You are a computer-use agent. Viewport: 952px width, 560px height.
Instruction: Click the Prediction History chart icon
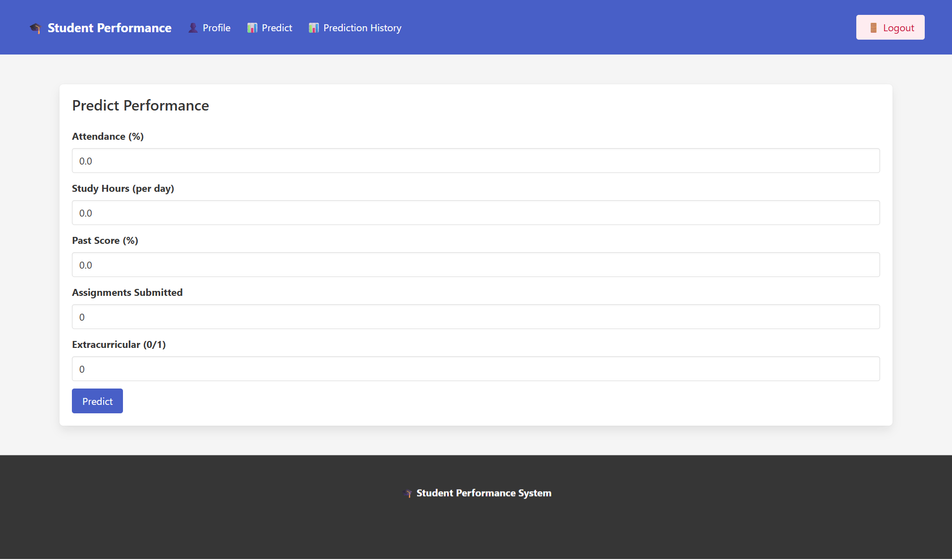[x=314, y=28]
